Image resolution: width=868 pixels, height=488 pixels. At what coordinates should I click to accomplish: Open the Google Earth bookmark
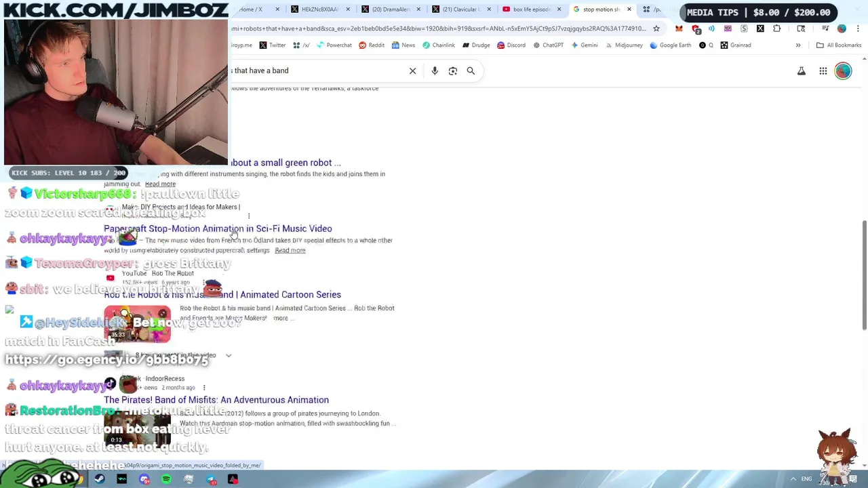[670, 45]
